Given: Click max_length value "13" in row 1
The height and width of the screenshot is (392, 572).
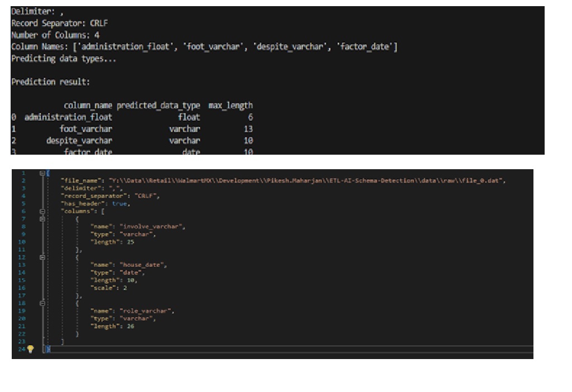Looking at the screenshot, I should point(249,129).
